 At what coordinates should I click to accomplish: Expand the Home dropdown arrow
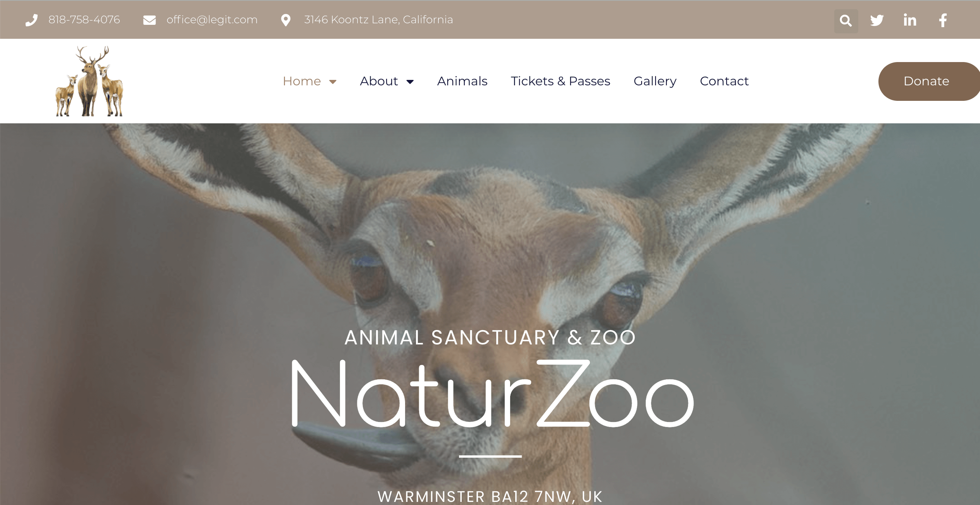333,81
